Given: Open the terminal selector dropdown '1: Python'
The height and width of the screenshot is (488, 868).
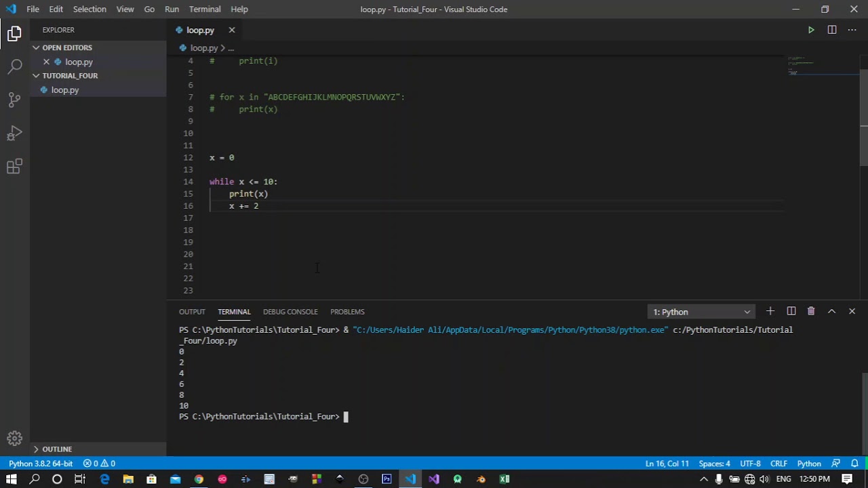Looking at the screenshot, I should tap(702, 312).
